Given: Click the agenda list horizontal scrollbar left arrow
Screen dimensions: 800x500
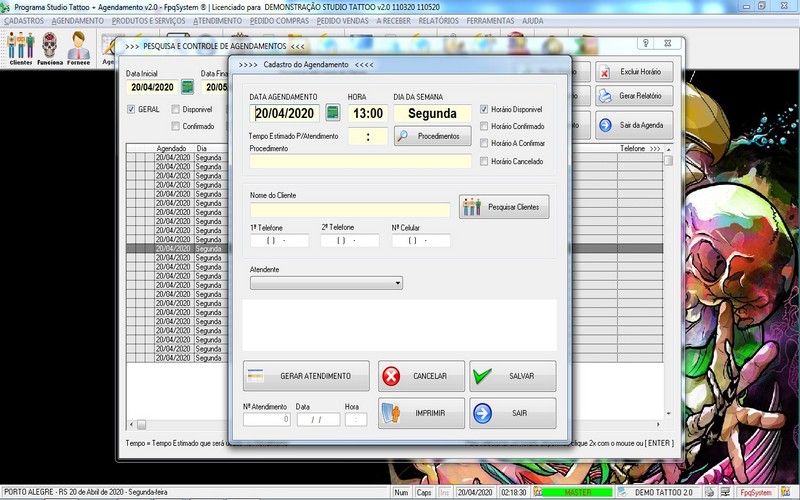Looking at the screenshot, I should (x=131, y=424).
